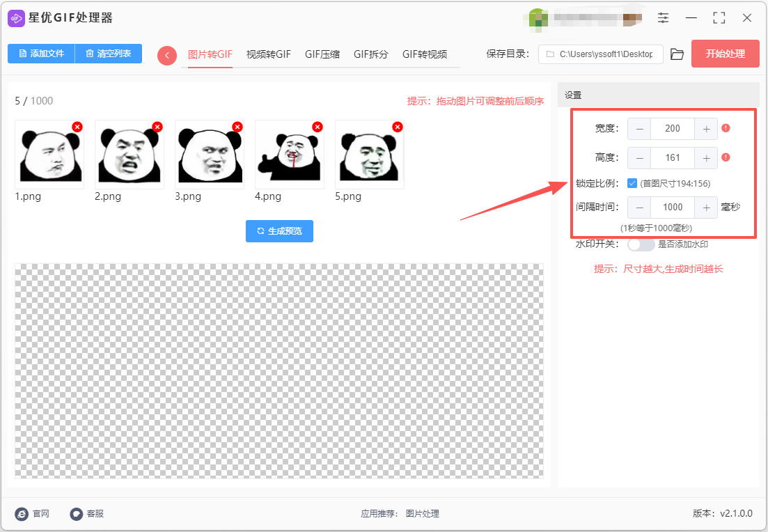Click the 清空列表 button
This screenshot has height=532, width=768.
pos(108,54)
